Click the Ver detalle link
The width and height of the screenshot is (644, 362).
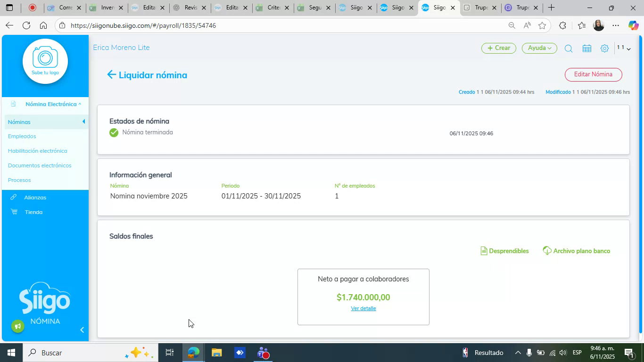tap(363, 308)
